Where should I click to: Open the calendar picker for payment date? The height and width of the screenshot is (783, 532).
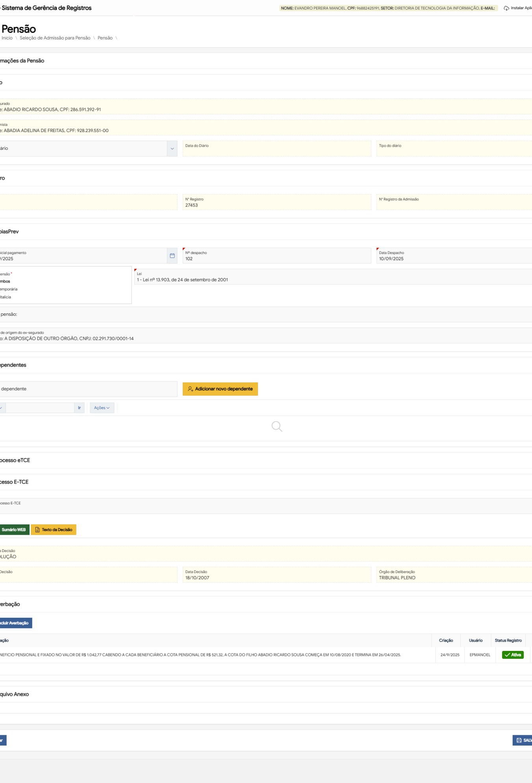tap(172, 256)
